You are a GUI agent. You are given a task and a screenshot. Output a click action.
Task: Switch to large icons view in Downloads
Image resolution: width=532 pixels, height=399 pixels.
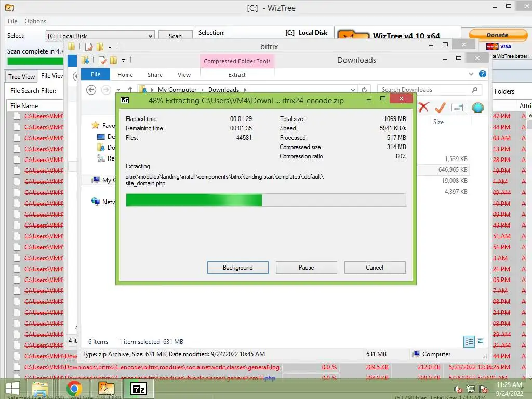(481, 341)
